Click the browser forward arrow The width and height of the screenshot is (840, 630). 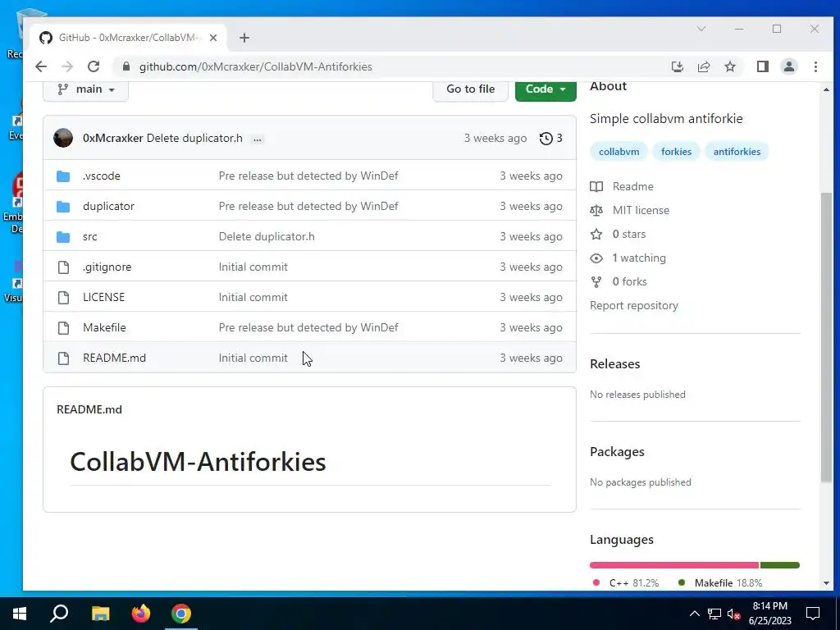[x=67, y=66]
